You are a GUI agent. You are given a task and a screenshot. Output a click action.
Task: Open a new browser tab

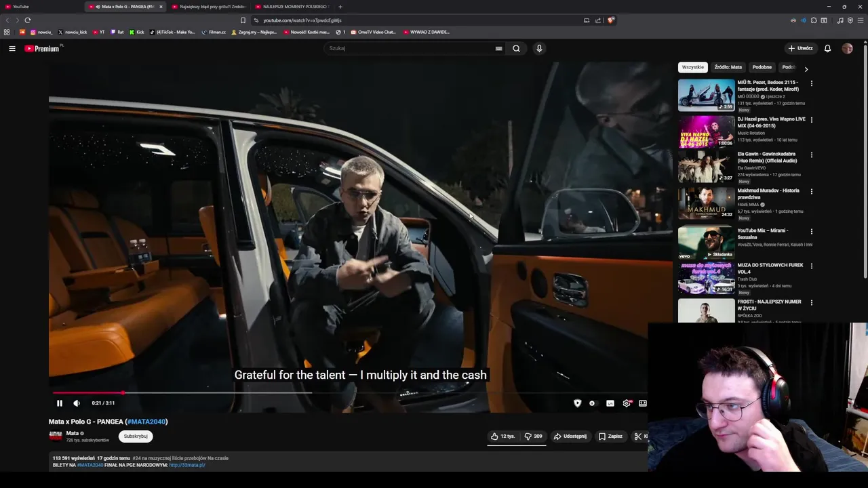pyautogui.click(x=340, y=7)
